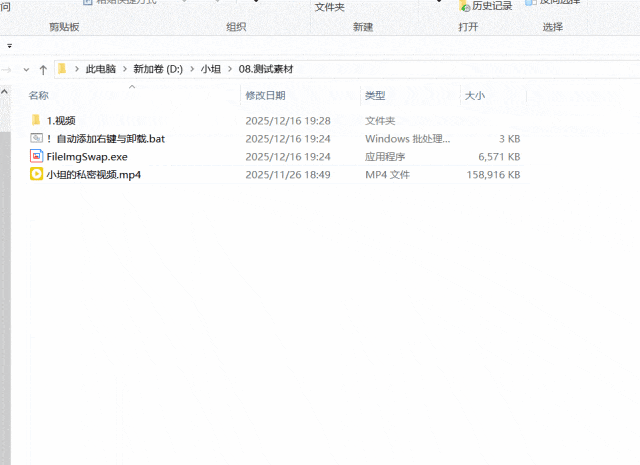This screenshot has height=465, width=640.
Task: Navigate to 此电脑 in the breadcrumb
Action: [100, 69]
